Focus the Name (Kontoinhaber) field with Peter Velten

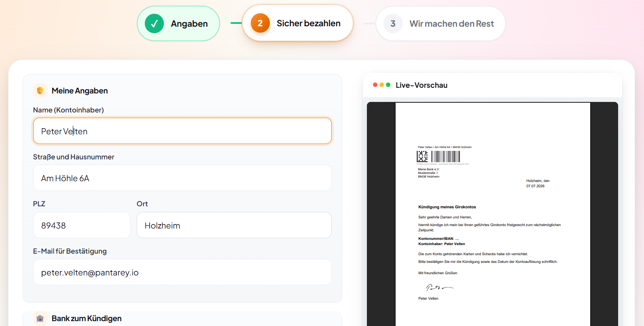(182, 131)
